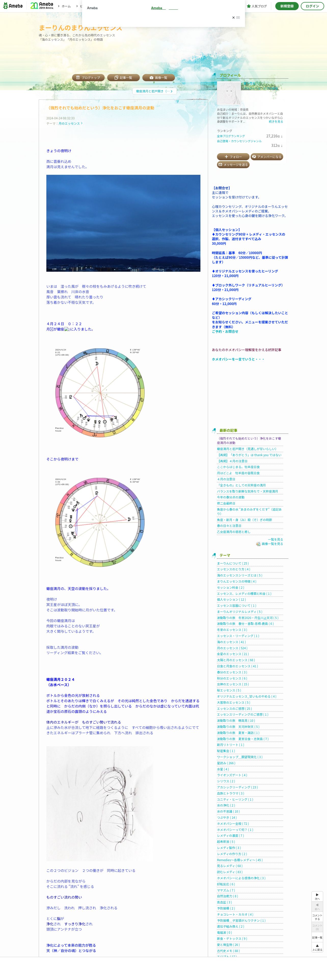Open the pencil sketch drawing image

point(100,803)
